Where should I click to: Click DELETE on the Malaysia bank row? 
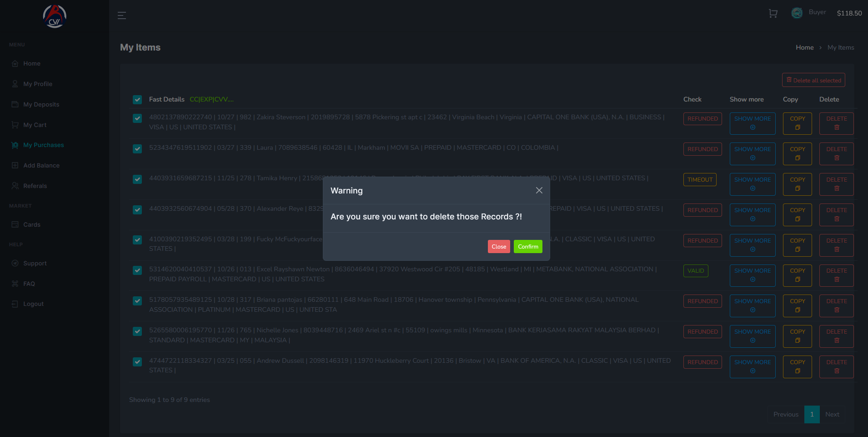pos(837,336)
